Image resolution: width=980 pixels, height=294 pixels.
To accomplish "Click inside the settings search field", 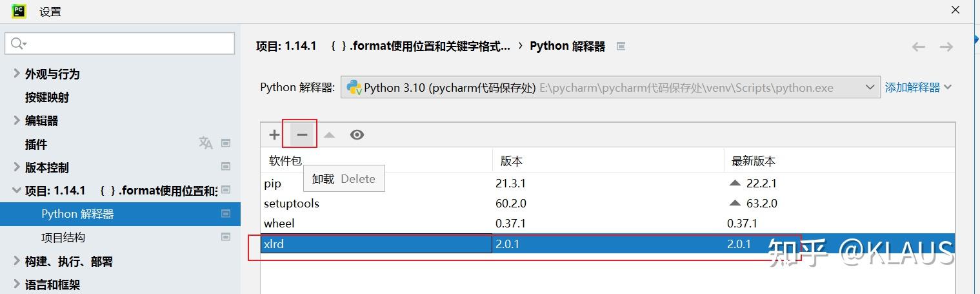I will coord(120,43).
